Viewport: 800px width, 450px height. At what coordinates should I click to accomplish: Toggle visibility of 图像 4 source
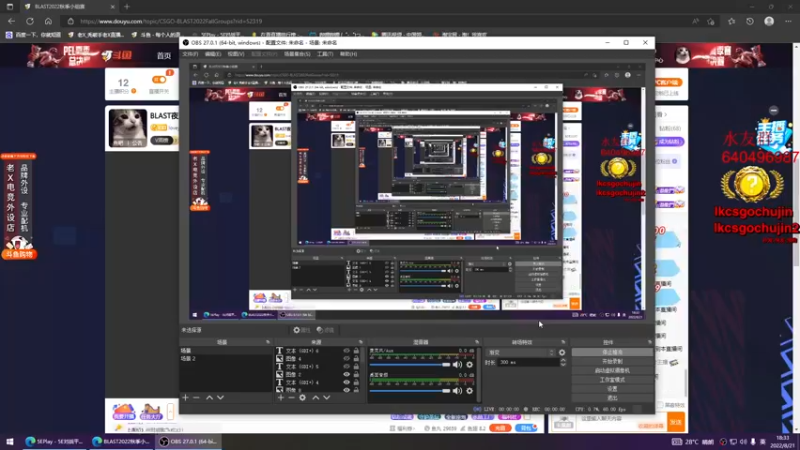(346, 359)
